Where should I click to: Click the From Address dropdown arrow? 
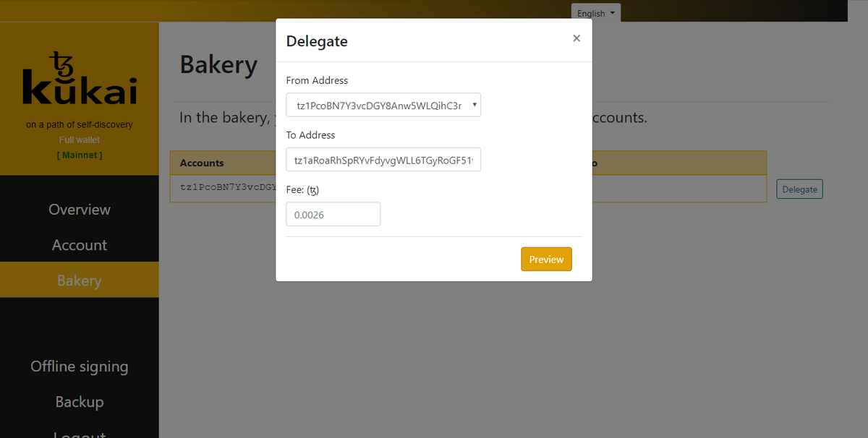[x=473, y=106]
